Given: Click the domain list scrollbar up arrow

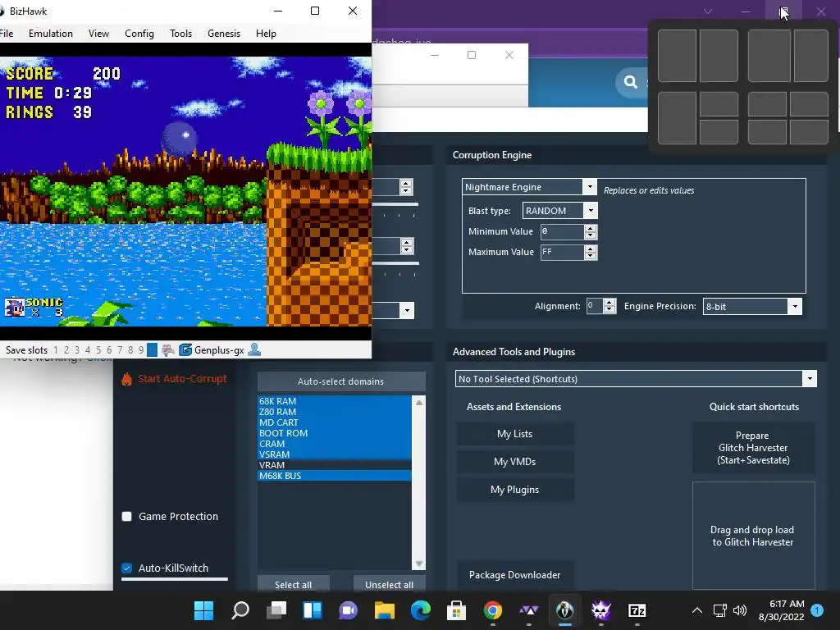Looking at the screenshot, I should pos(419,402).
